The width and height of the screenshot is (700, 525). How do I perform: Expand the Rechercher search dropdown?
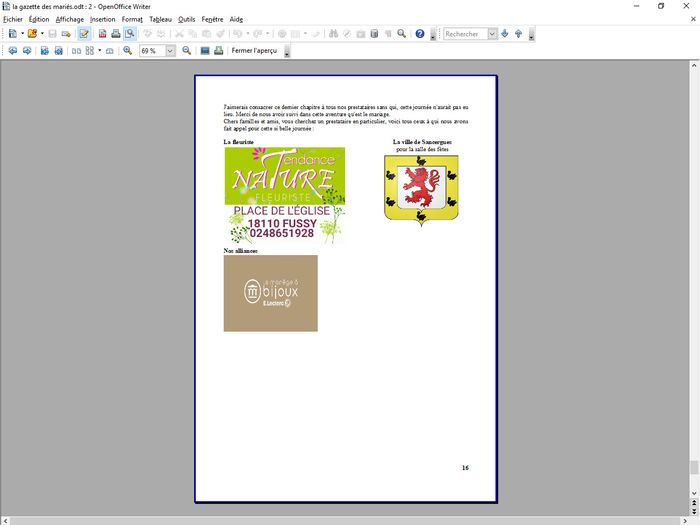point(492,34)
